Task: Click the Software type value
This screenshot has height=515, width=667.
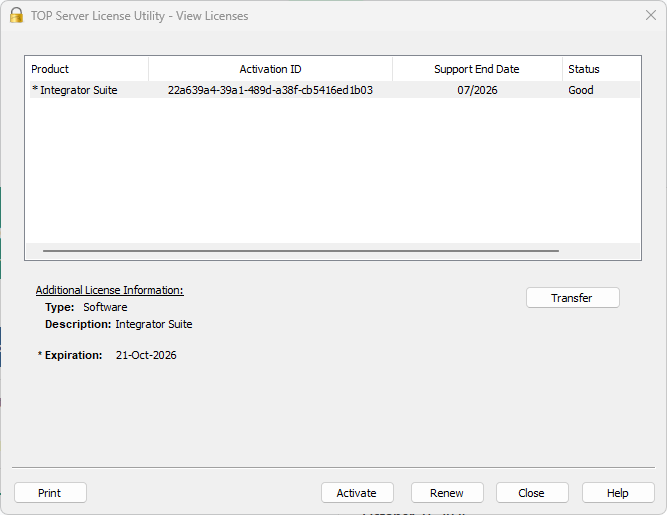Action: tap(105, 307)
